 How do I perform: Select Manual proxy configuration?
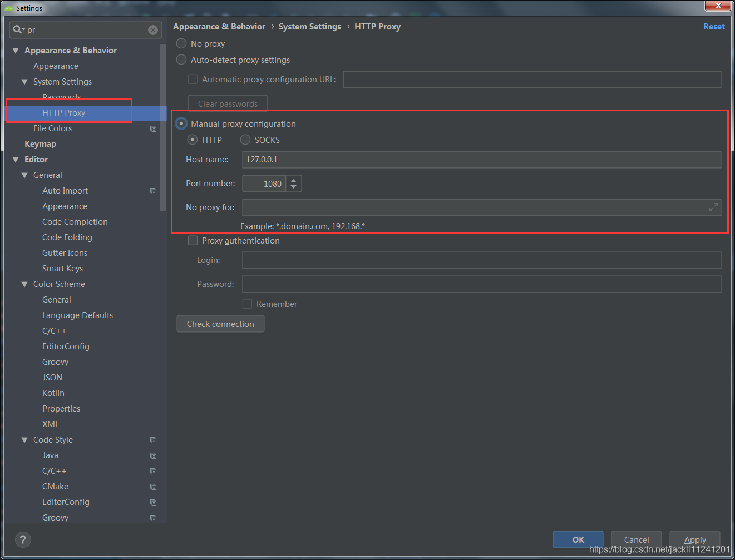[181, 123]
